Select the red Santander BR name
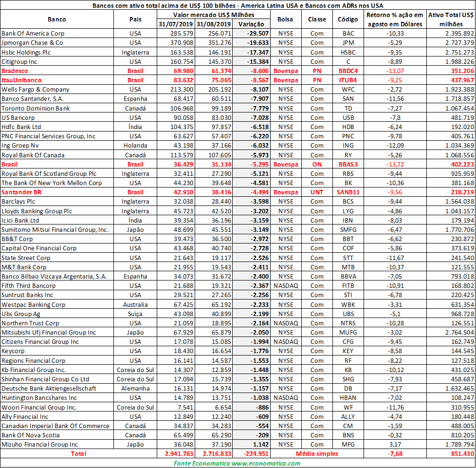Image resolution: width=476 pixels, height=468 pixels. click(x=21, y=192)
